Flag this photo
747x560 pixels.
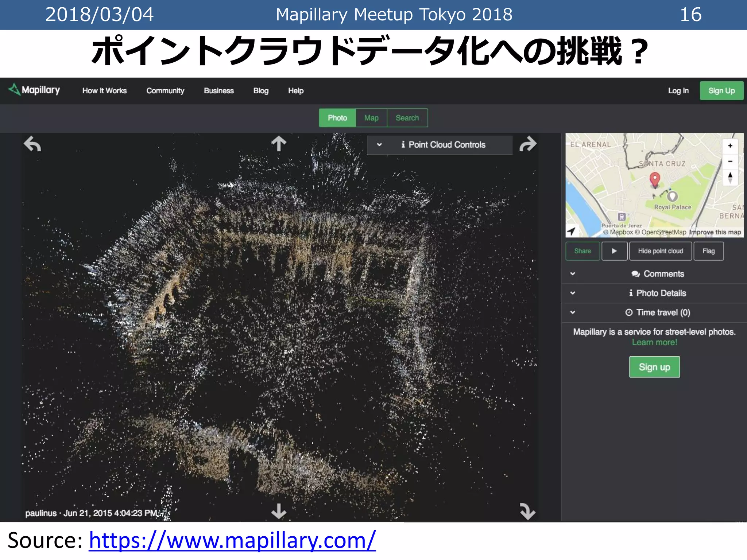(x=708, y=251)
